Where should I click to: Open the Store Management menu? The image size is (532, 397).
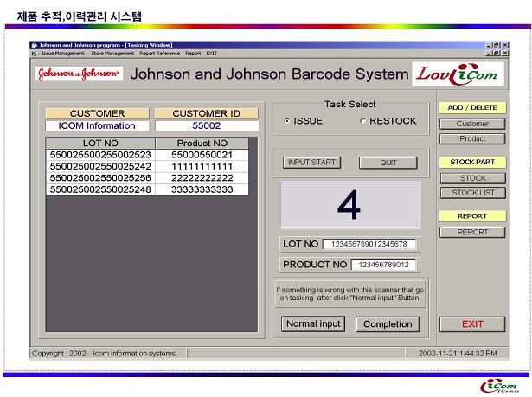(112, 54)
